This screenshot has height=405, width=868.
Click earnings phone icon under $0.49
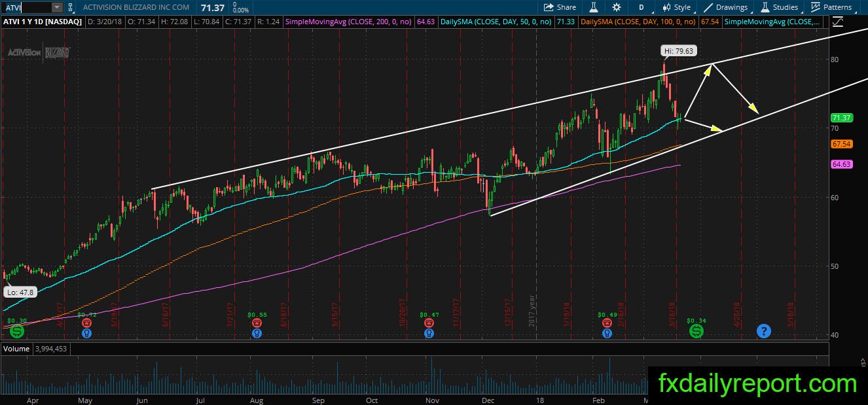608,323
